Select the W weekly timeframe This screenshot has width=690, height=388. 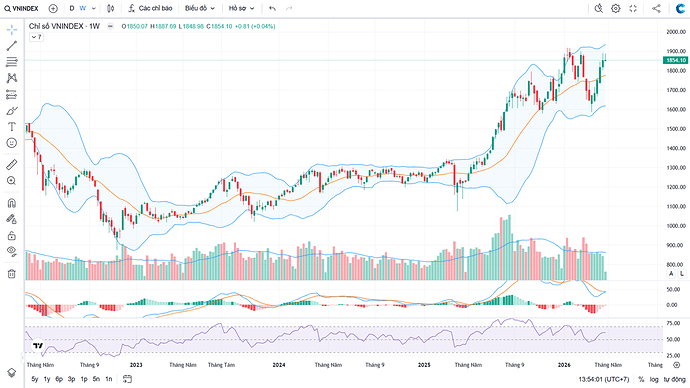pos(82,8)
